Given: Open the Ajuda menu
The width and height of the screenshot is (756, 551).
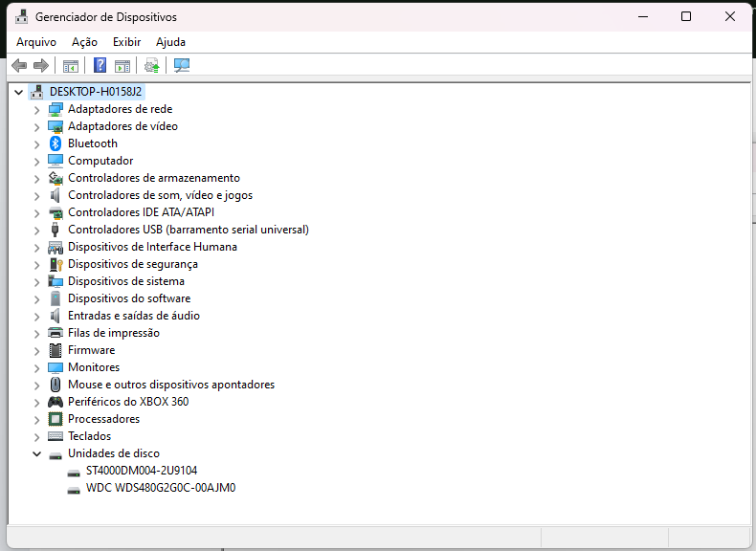Looking at the screenshot, I should pos(170,42).
